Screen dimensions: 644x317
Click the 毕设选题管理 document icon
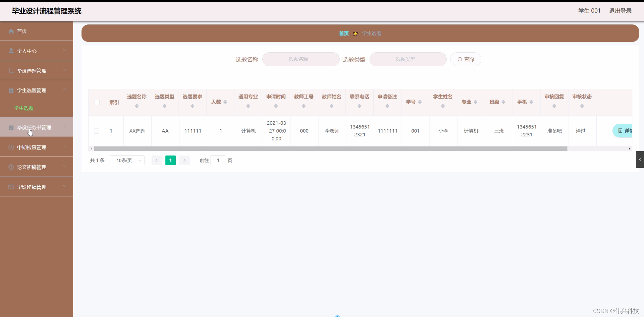pyautogui.click(x=11, y=70)
